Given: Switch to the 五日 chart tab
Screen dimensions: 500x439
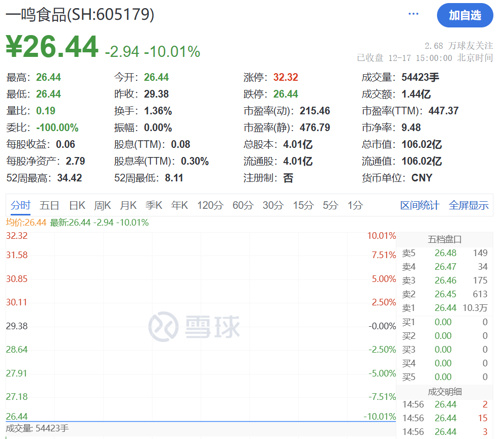Looking at the screenshot, I should tap(49, 205).
